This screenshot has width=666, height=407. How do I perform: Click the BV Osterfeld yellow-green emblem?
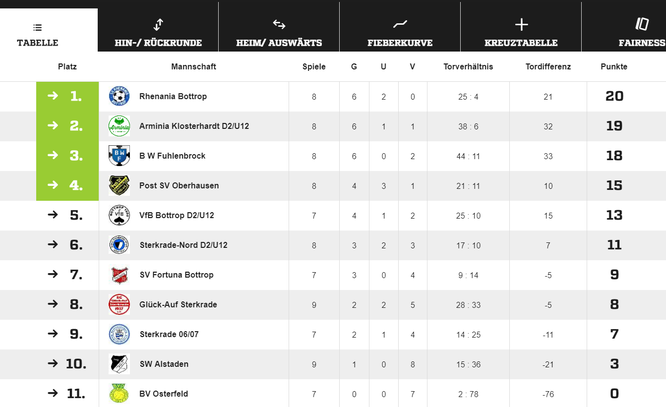119,393
